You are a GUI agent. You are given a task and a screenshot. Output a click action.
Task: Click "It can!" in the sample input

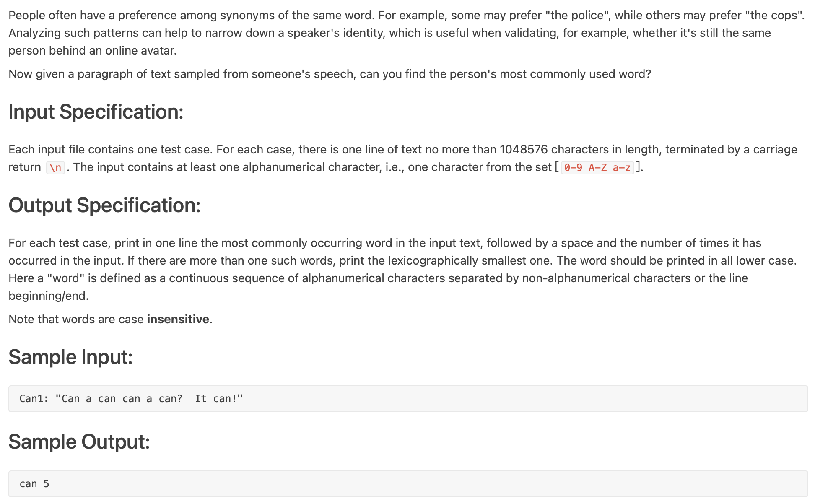[x=219, y=399]
